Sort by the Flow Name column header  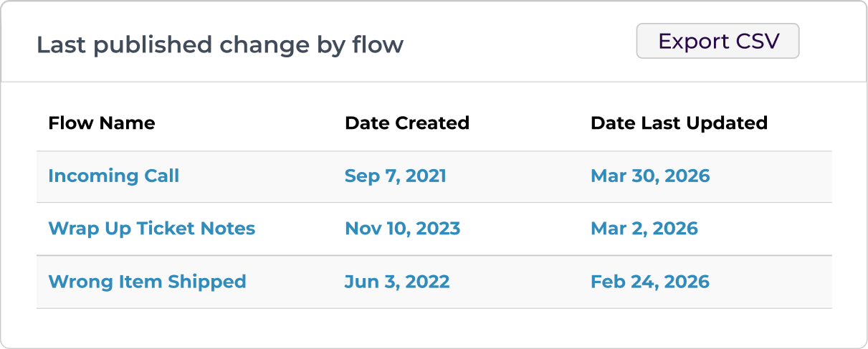pyautogui.click(x=101, y=123)
